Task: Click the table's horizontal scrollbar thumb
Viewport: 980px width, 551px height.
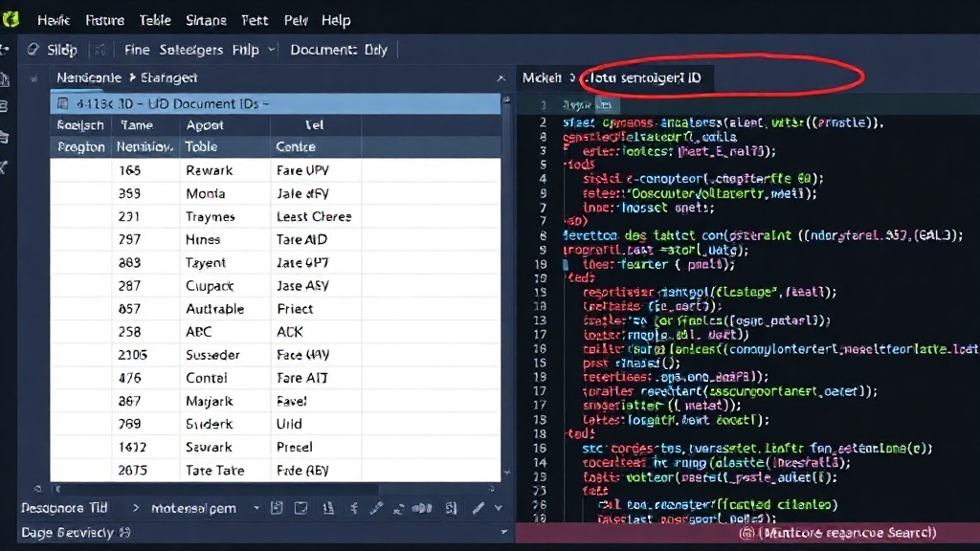Action: 217,489
